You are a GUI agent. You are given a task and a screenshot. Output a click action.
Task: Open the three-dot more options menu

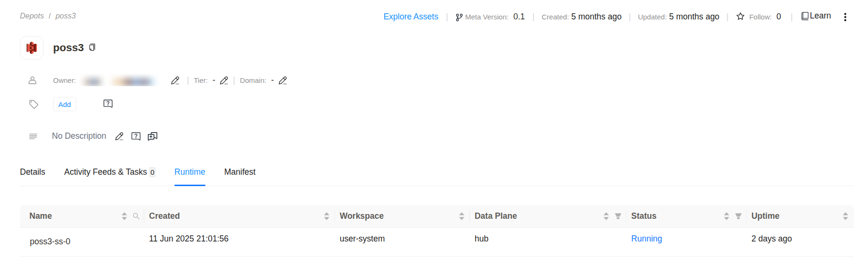coord(845,17)
